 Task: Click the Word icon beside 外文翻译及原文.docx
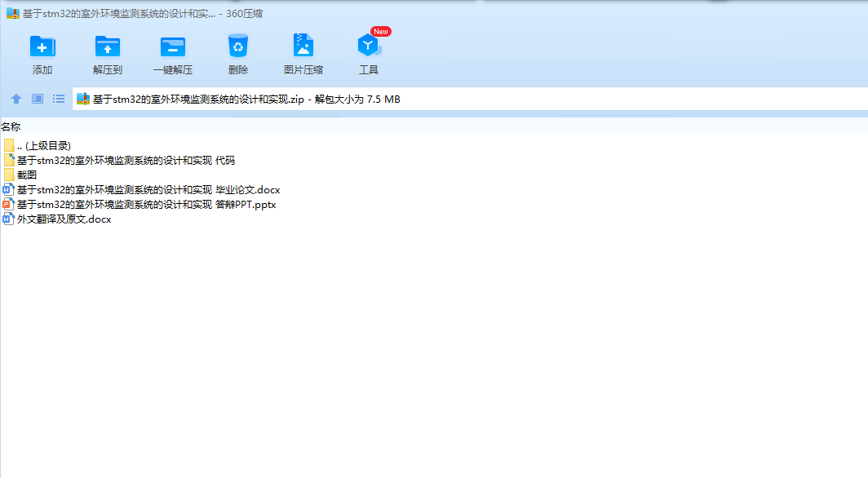coord(8,219)
